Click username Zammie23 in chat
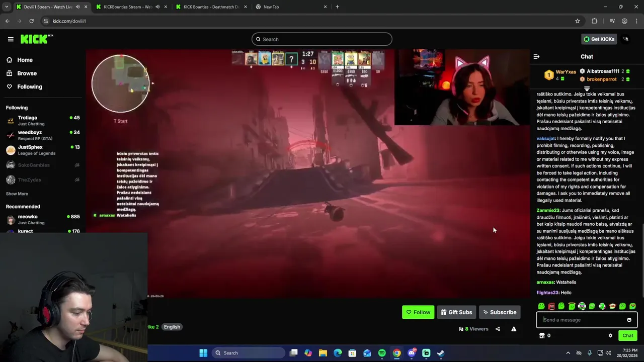The image size is (644, 362). point(548,210)
